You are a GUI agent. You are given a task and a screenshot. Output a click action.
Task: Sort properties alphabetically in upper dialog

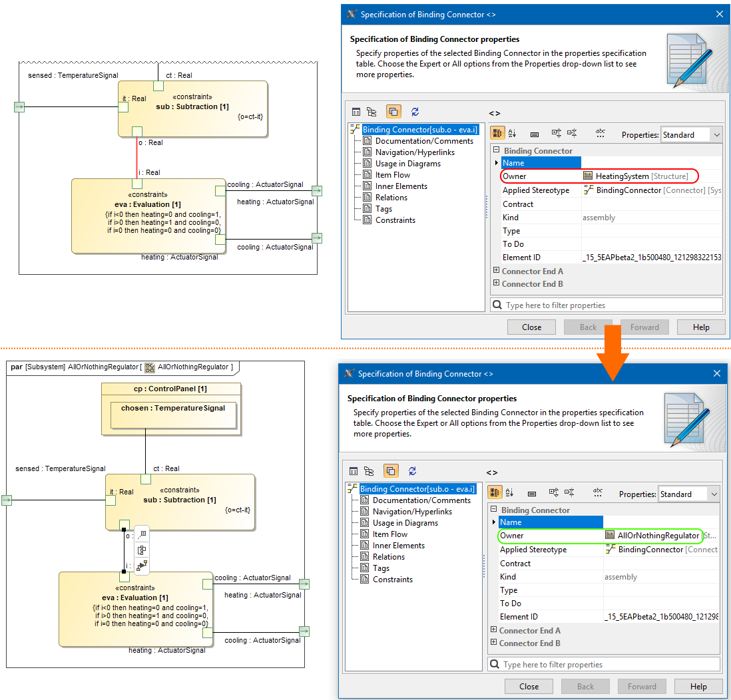point(513,133)
